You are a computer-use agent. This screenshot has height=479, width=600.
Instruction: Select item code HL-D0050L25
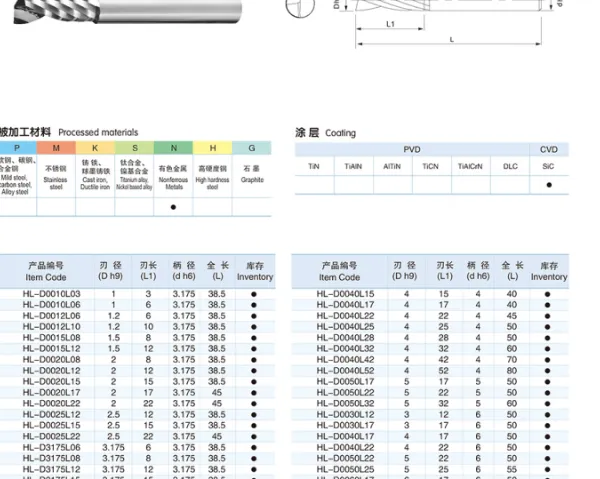pyautogui.click(x=346, y=469)
